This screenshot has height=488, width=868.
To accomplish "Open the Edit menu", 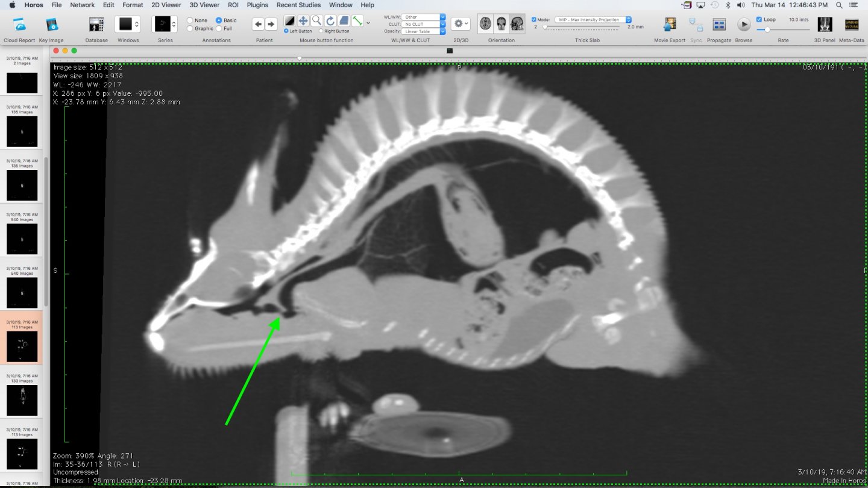I will [x=108, y=5].
